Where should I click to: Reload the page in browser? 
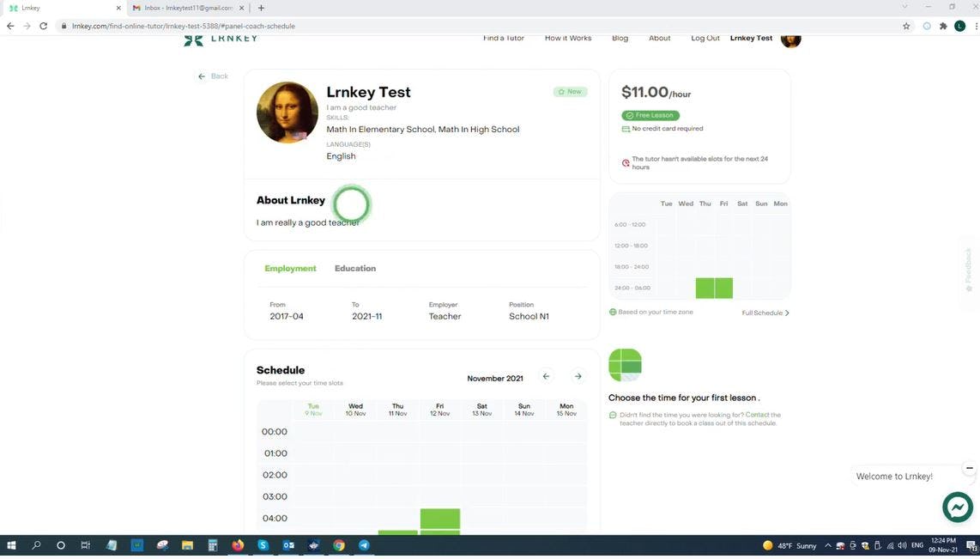tap(43, 26)
